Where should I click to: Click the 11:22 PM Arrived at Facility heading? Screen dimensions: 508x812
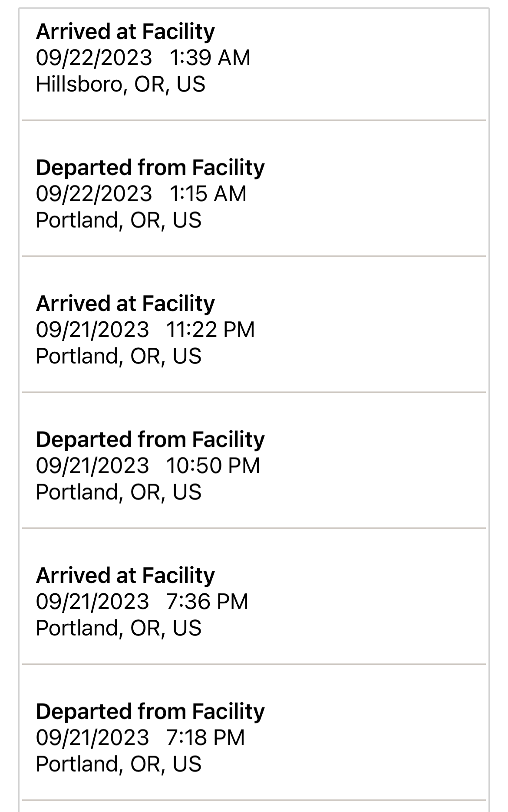pos(125,303)
